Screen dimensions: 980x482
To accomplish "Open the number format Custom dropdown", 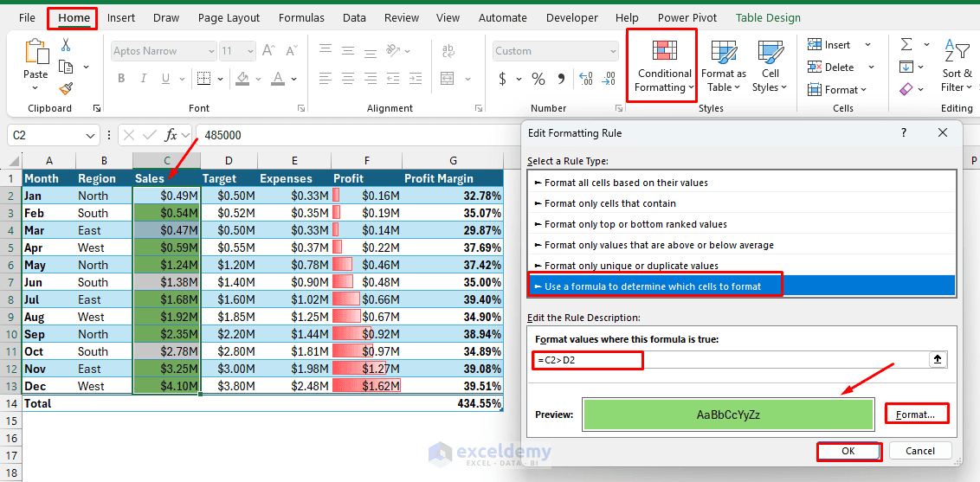I will coord(612,50).
